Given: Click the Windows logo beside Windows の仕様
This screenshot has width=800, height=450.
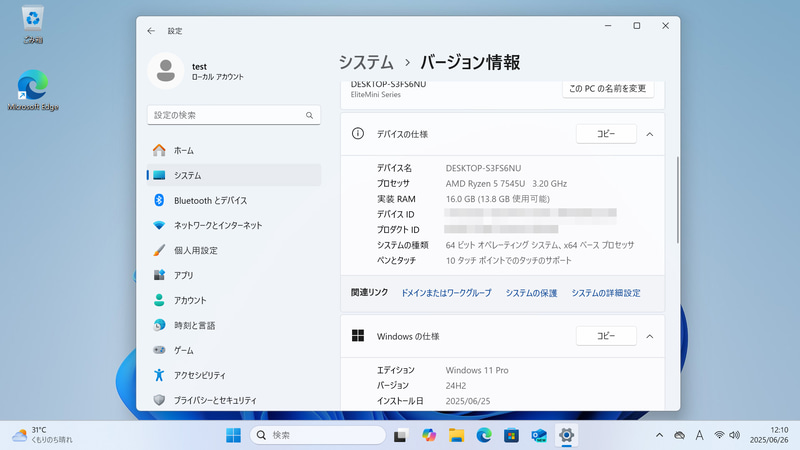Looking at the screenshot, I should tap(358, 336).
